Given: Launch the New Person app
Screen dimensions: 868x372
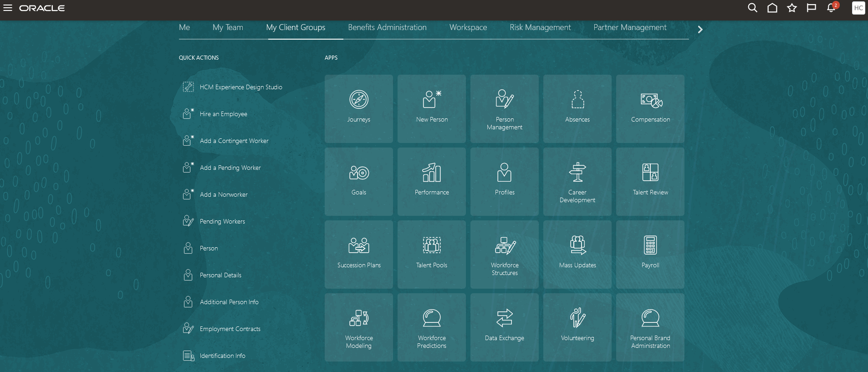Looking at the screenshot, I should pyautogui.click(x=432, y=109).
